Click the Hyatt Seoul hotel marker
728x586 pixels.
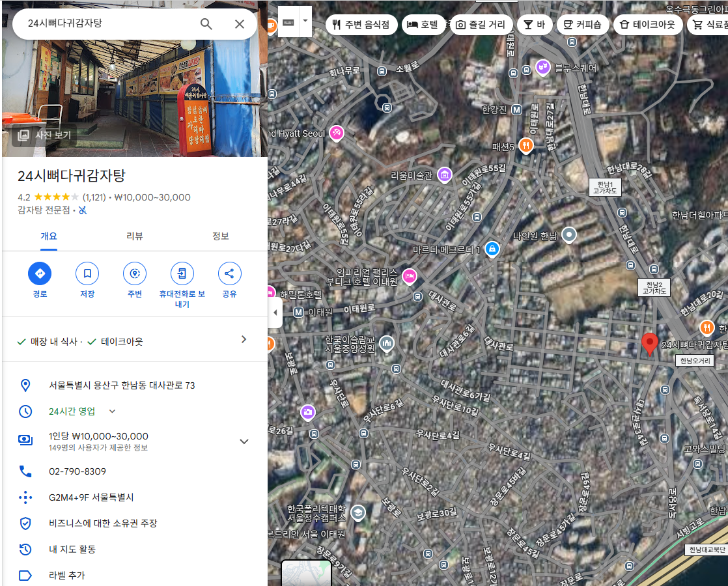coord(336,133)
